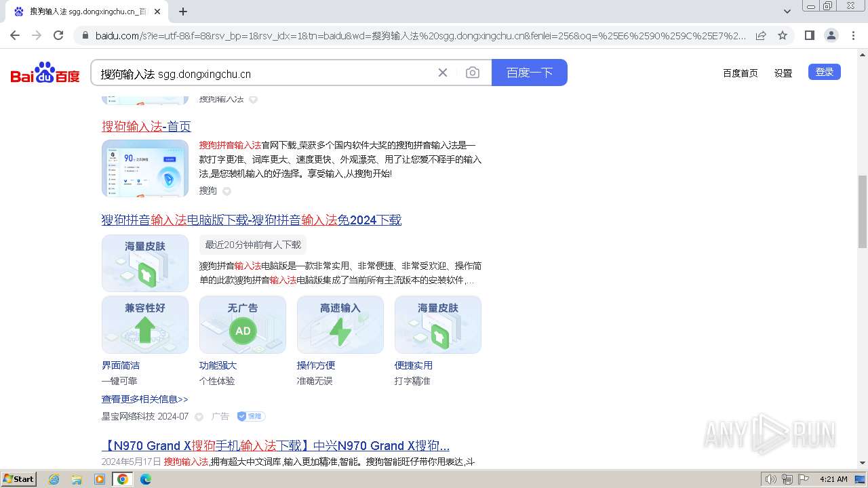Click the 海量皮肤 thumbnail beside 最近20分钟前有人下载
The image size is (868, 488).
coord(145,263)
